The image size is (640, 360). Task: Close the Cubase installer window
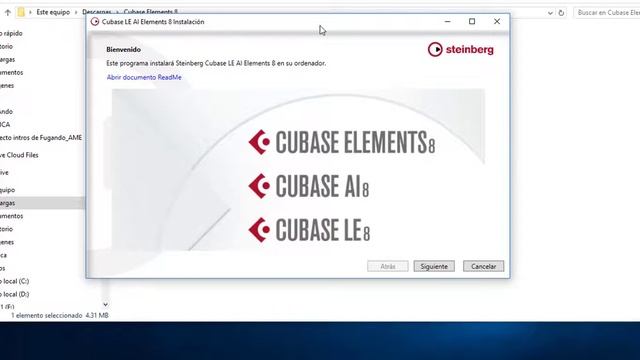[x=497, y=21]
